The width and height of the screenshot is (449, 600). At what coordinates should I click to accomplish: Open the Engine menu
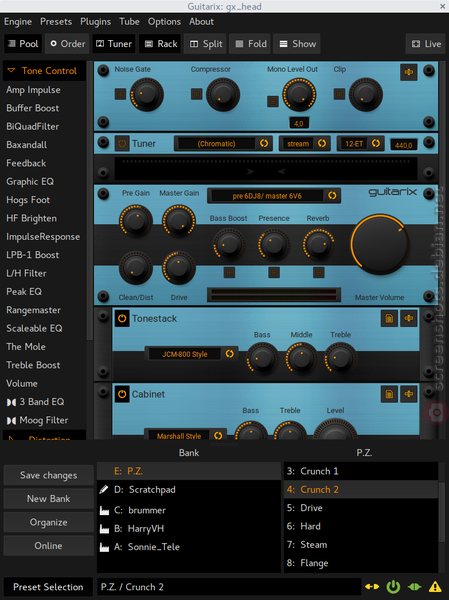[x=18, y=22]
